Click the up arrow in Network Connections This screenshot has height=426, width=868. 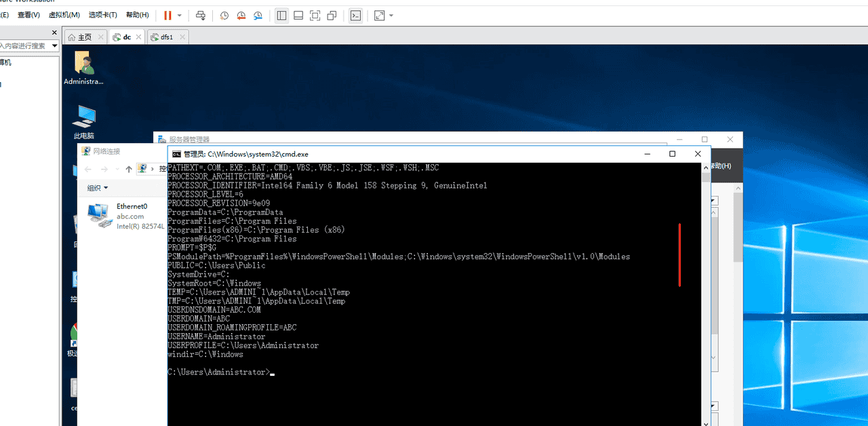pyautogui.click(x=129, y=169)
